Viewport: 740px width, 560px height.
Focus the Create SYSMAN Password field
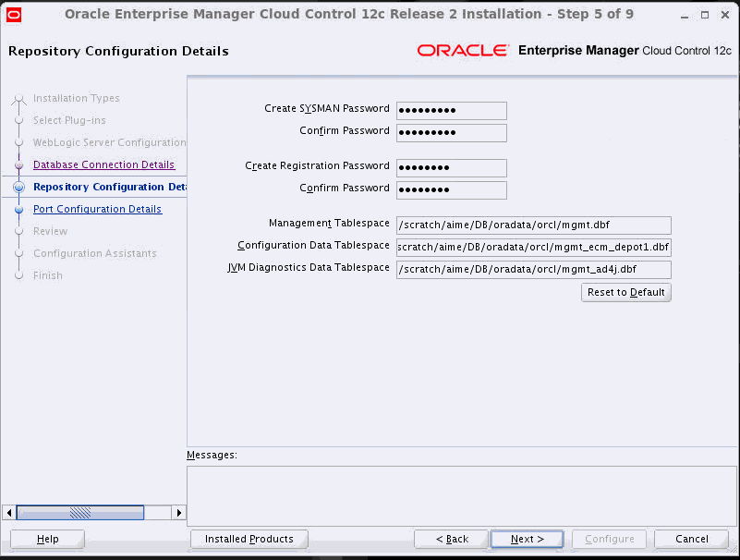point(452,111)
